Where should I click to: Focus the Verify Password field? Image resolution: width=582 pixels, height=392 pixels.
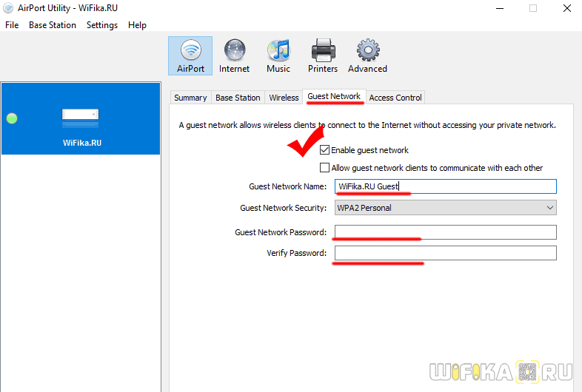point(446,253)
